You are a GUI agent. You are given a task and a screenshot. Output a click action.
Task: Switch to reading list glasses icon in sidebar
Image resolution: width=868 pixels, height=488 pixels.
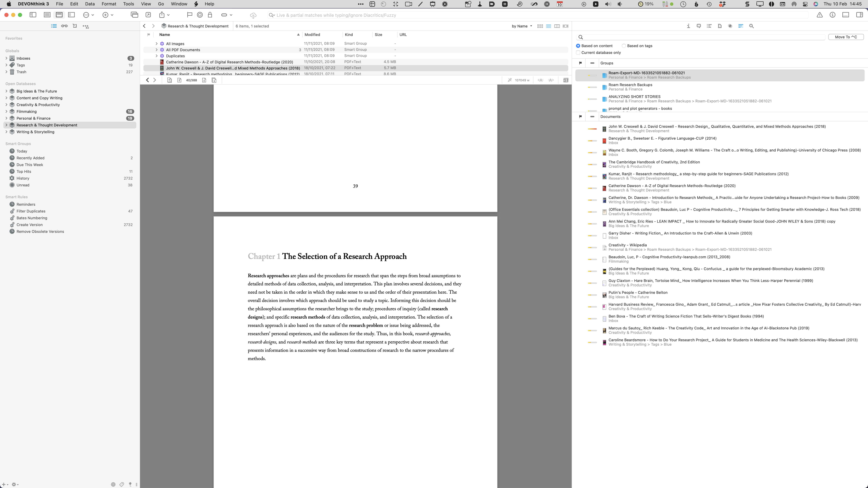click(64, 26)
